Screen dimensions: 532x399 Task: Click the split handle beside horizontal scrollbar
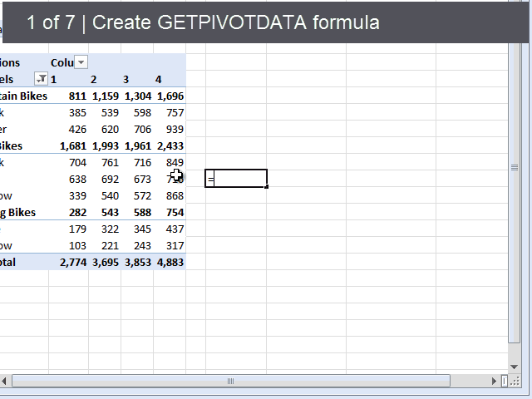[x=505, y=381]
